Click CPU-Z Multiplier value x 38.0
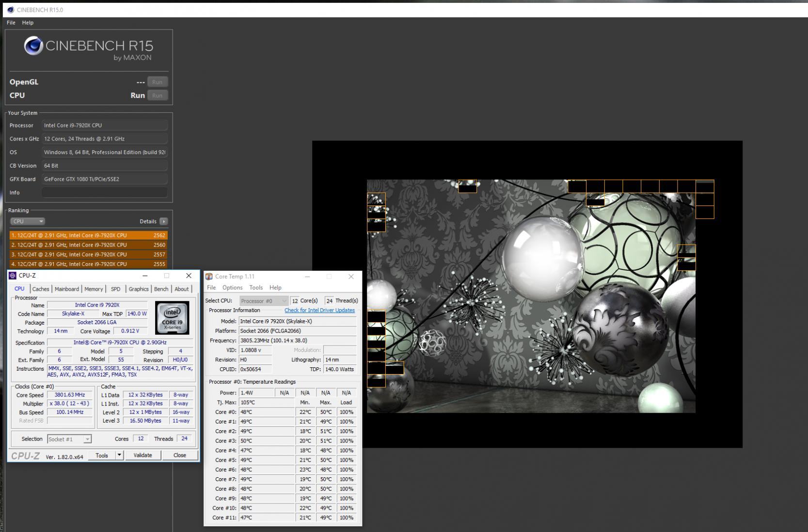808x532 pixels. pyautogui.click(x=70, y=404)
